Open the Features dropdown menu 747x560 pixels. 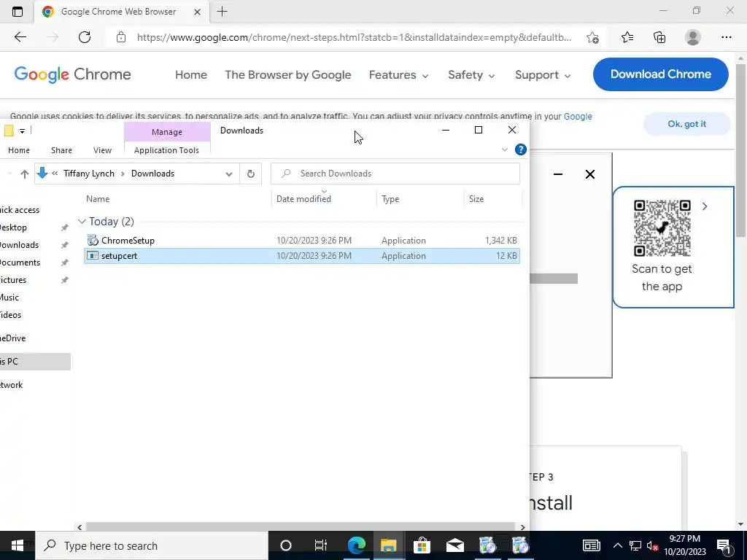click(x=398, y=75)
